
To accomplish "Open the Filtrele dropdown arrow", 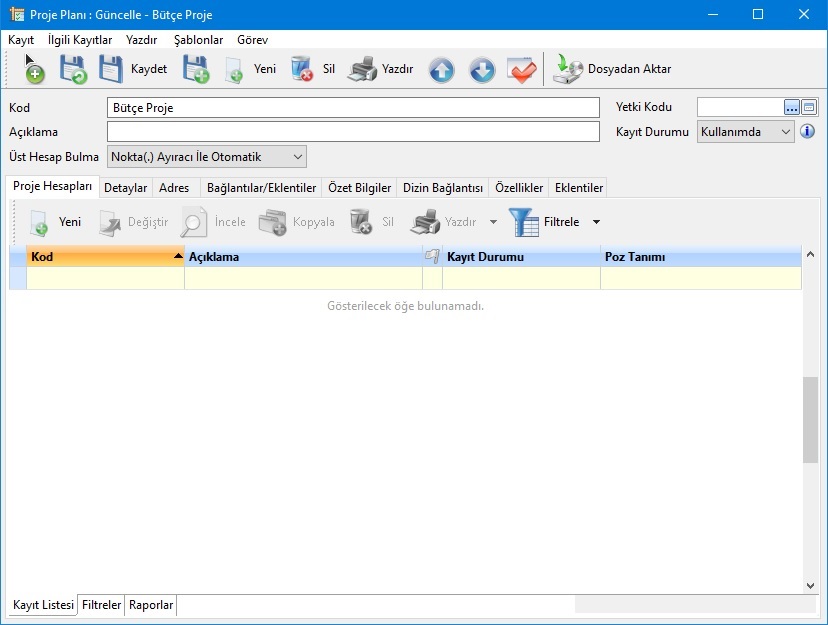I will (597, 222).
